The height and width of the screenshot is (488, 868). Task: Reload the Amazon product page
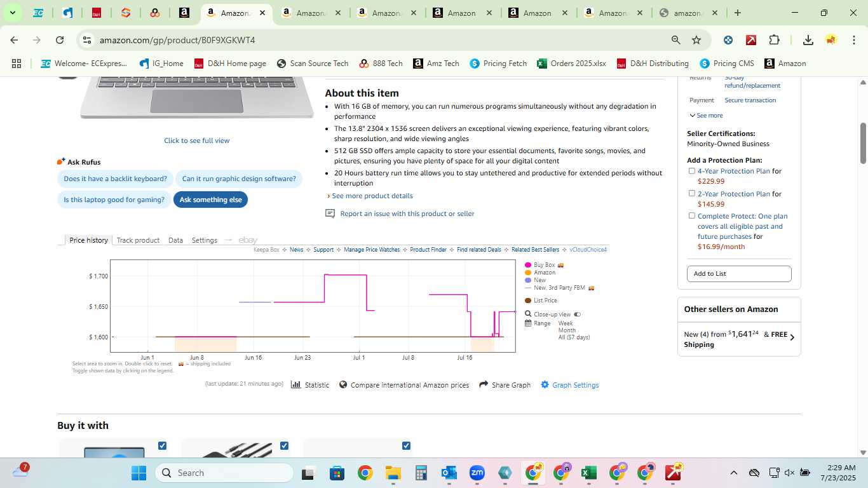pyautogui.click(x=60, y=40)
